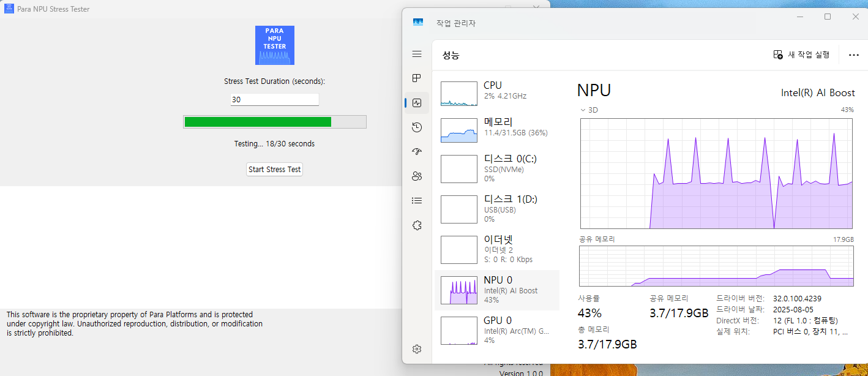Go to Startup apps in sidebar

[x=417, y=152]
